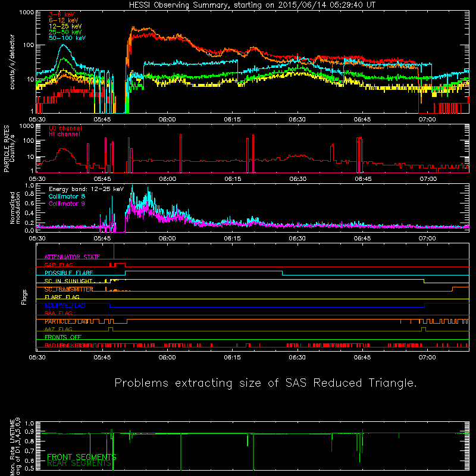Click the red 'BAD_PACKETS' flag label
The image size is (476, 476).
point(65,346)
